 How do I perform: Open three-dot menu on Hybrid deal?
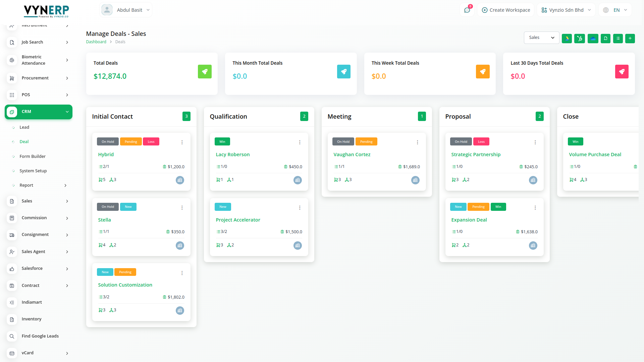(182, 142)
